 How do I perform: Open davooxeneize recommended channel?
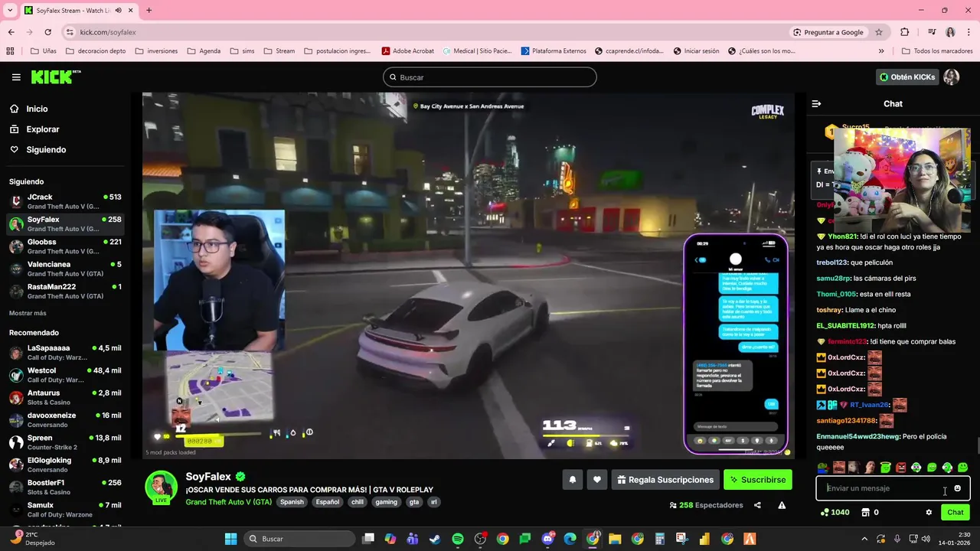pyautogui.click(x=65, y=420)
